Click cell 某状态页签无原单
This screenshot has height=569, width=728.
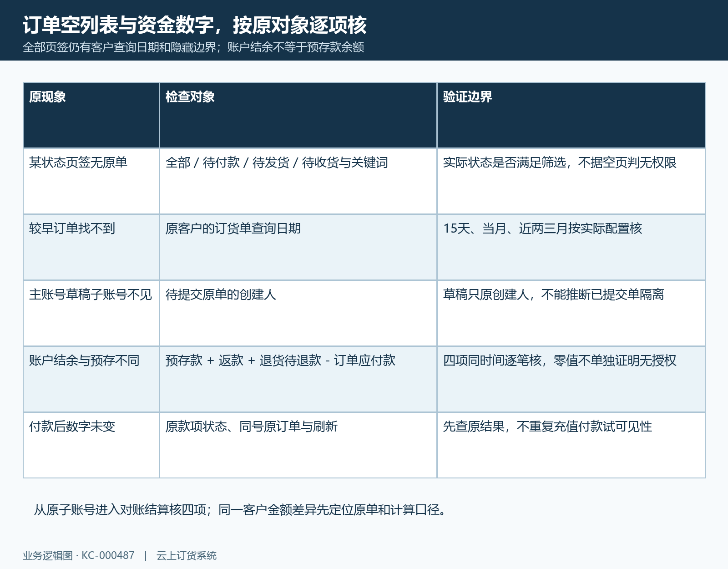(91, 181)
